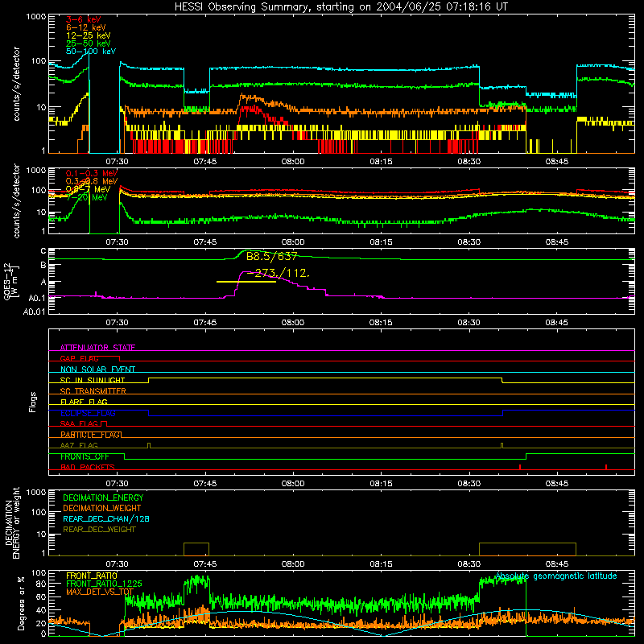
Task: Click the 08:45 tick label under decimation panel
Action: [556, 564]
